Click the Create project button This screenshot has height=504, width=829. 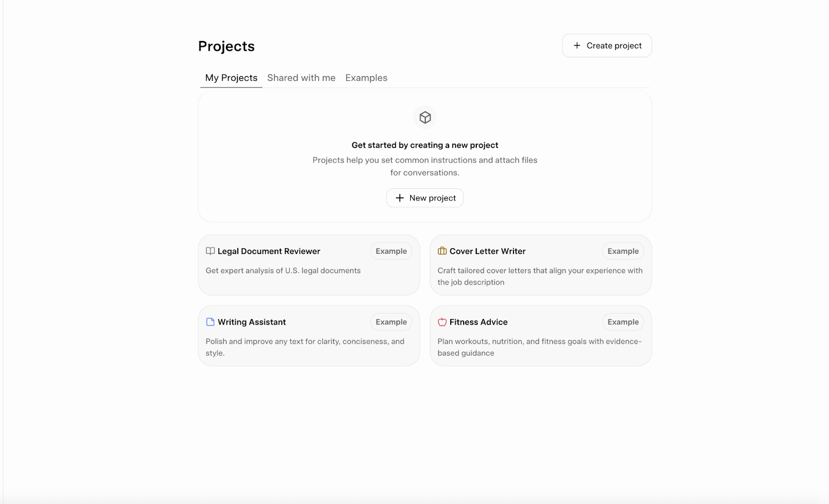[x=607, y=46]
